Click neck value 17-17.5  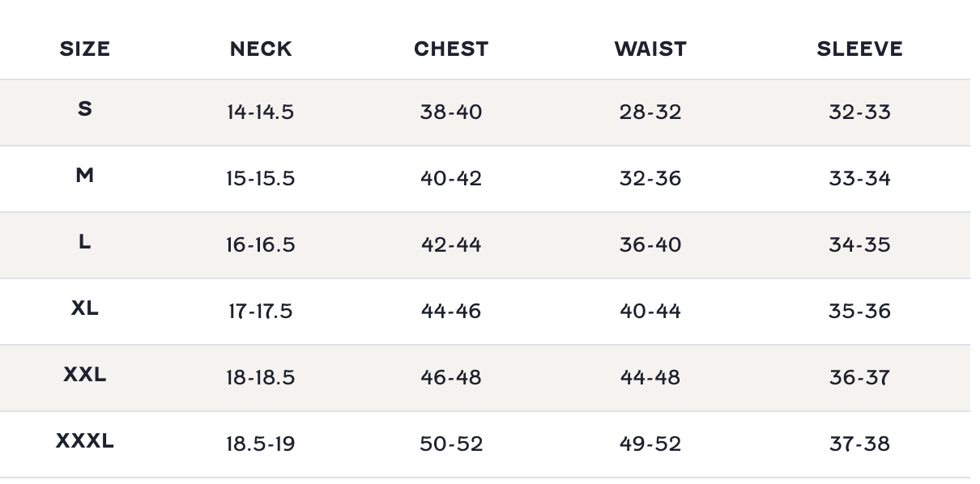click(260, 311)
